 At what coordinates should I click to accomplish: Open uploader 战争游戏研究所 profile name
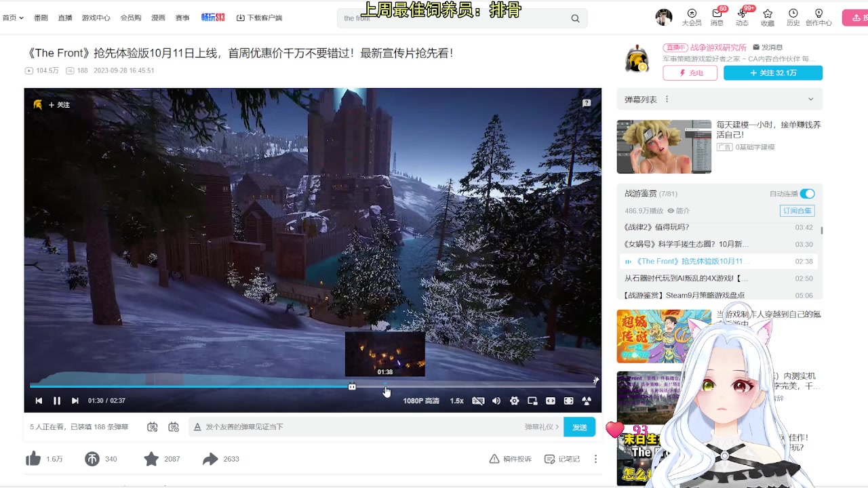point(718,47)
